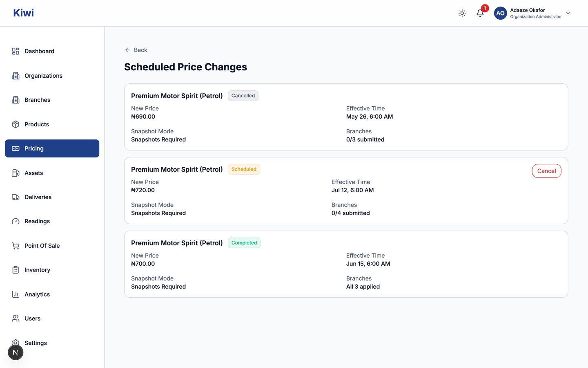Toggle the light/dark theme sun icon
The image size is (588, 368).
point(462,13)
